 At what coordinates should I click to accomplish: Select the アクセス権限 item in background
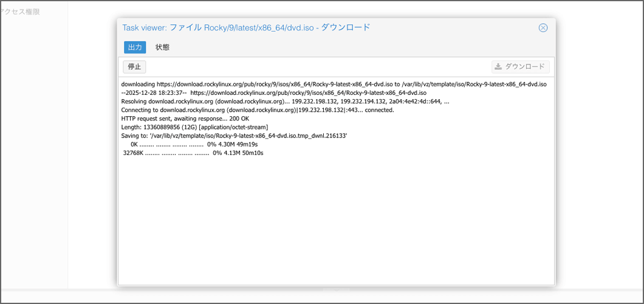tap(21, 11)
